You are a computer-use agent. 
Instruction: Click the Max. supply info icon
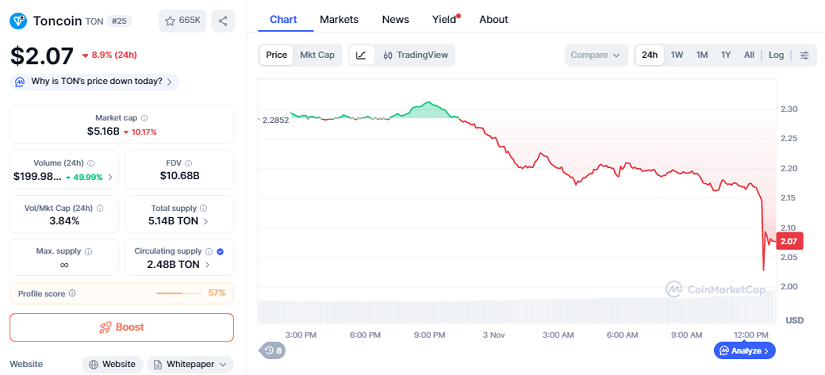88,251
